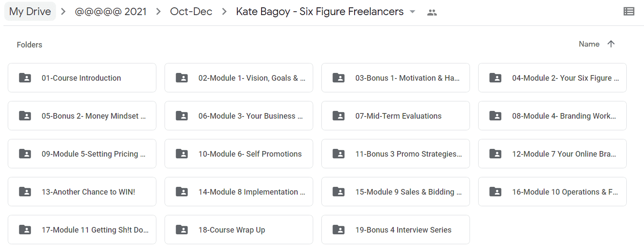Expand the Kate Bagoy - Six Figure Freelancers breadcrumb
This screenshot has width=644, height=252.
click(320, 12)
